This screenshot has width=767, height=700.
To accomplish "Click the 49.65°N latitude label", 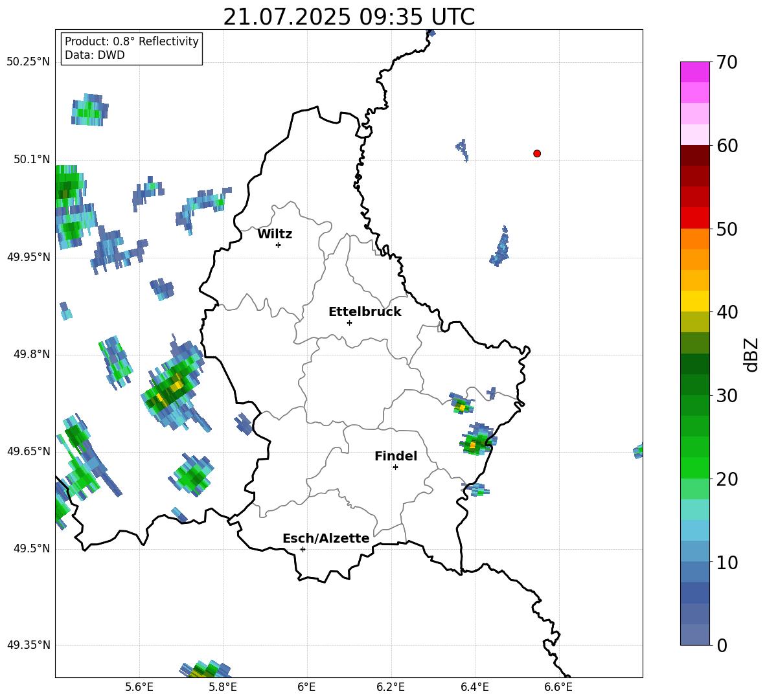I will pos(29,451).
